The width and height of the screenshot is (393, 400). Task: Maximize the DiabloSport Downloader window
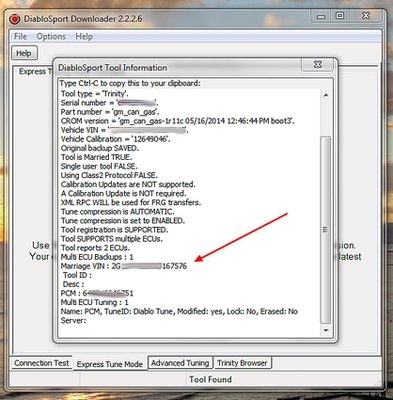point(340,16)
